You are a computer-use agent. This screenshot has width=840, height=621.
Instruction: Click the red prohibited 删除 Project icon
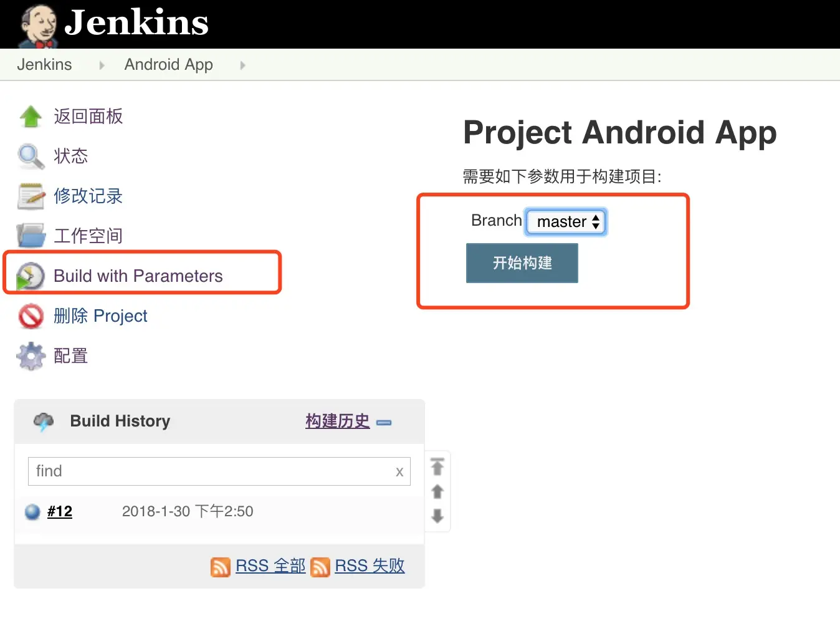(31, 316)
